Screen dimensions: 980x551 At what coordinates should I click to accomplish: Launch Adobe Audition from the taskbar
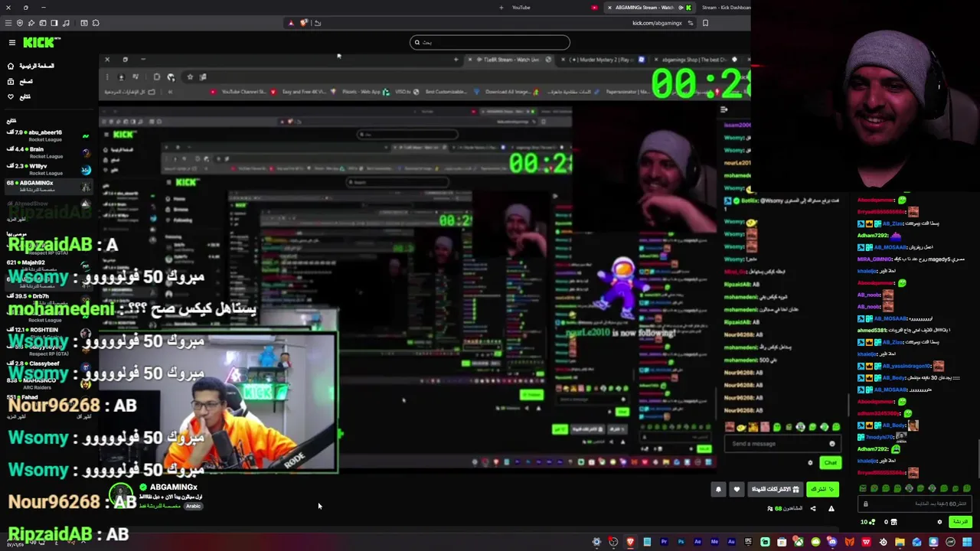[x=731, y=542]
